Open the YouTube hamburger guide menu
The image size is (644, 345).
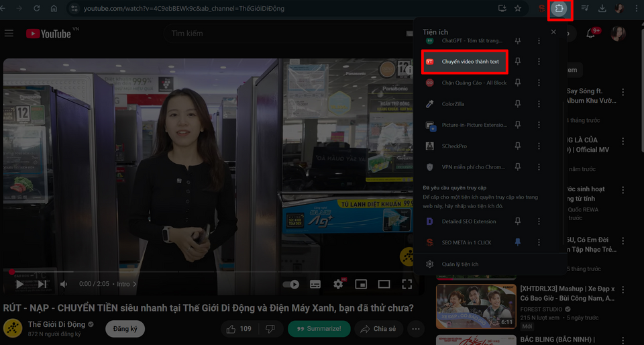click(x=9, y=34)
